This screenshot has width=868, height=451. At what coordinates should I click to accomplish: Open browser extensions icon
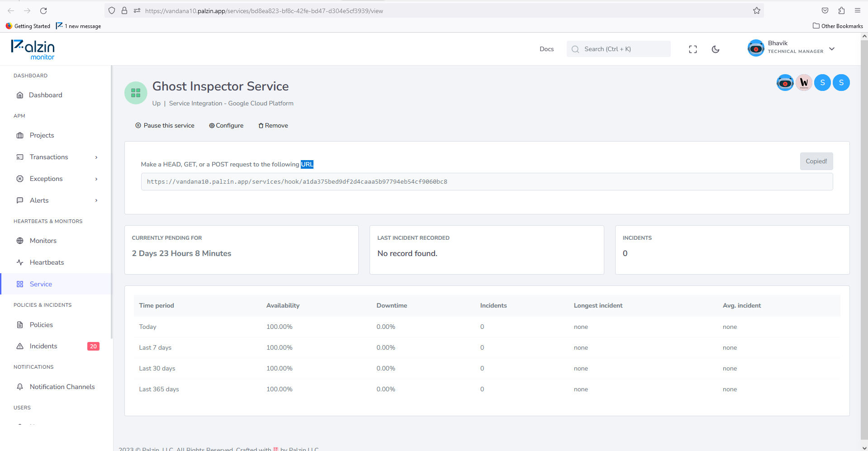[841, 10]
